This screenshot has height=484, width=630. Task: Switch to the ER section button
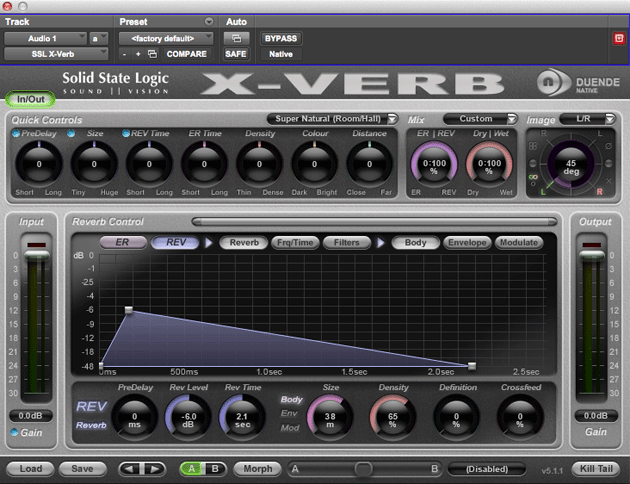pos(123,242)
